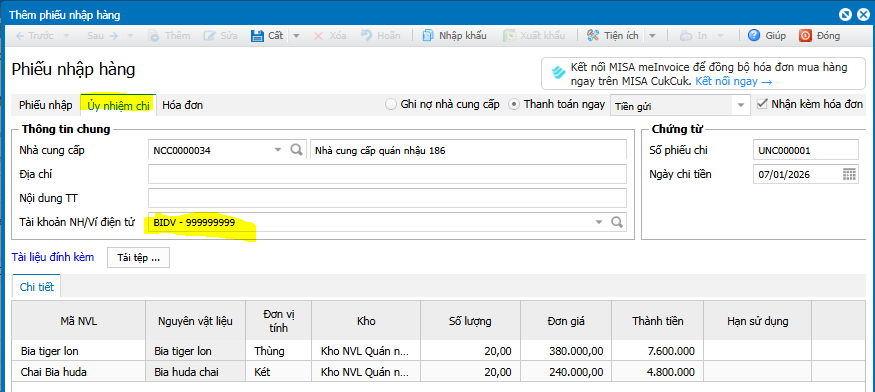
Task: Expand the In print dropdown arrow
Action: [x=720, y=36]
